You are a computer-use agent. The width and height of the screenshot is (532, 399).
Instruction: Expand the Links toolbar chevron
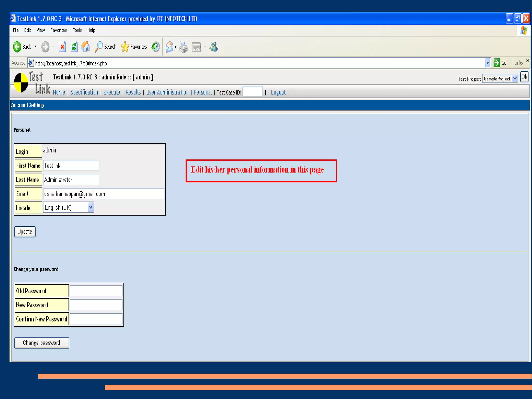pyautogui.click(x=528, y=61)
